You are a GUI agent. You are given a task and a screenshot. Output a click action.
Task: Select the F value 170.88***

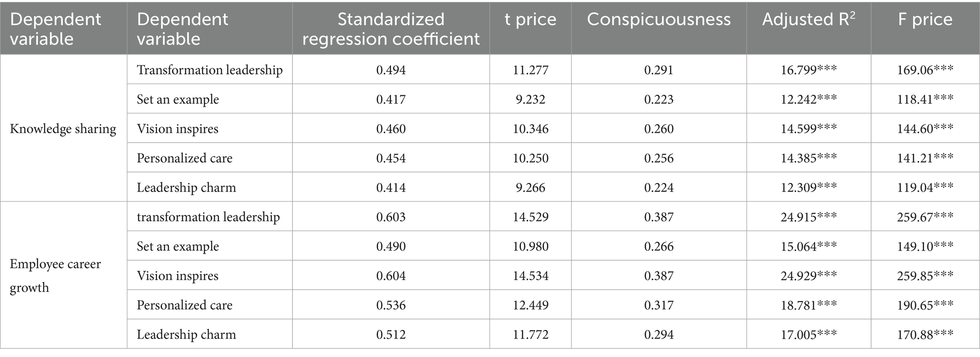(925, 335)
